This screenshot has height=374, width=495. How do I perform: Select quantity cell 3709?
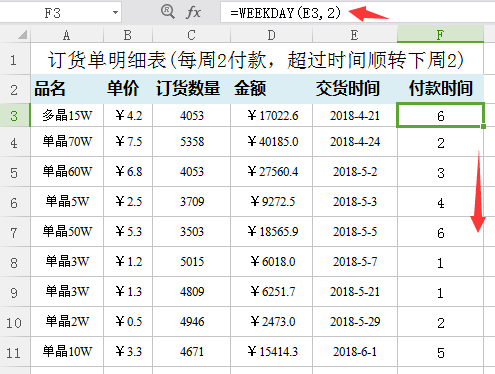(x=191, y=201)
